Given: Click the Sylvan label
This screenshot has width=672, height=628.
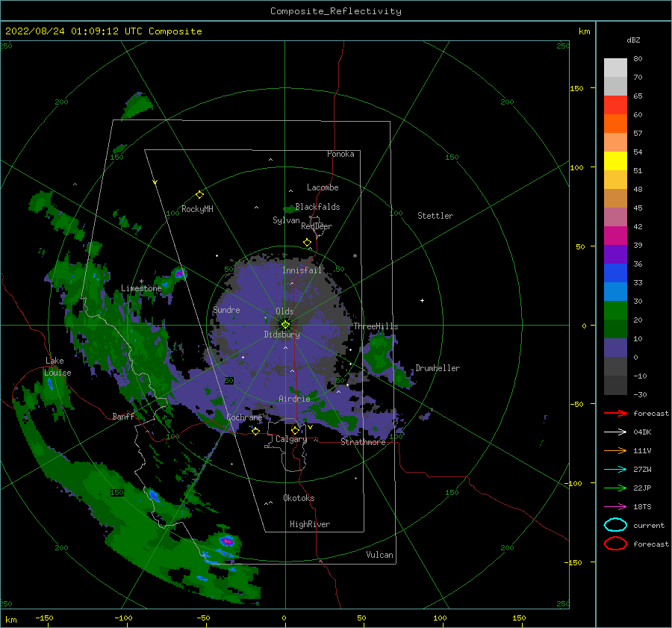Looking at the screenshot, I should coord(286,220).
